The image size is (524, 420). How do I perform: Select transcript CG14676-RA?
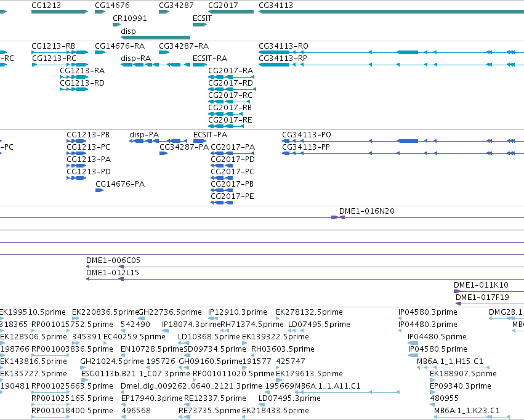[x=100, y=52]
